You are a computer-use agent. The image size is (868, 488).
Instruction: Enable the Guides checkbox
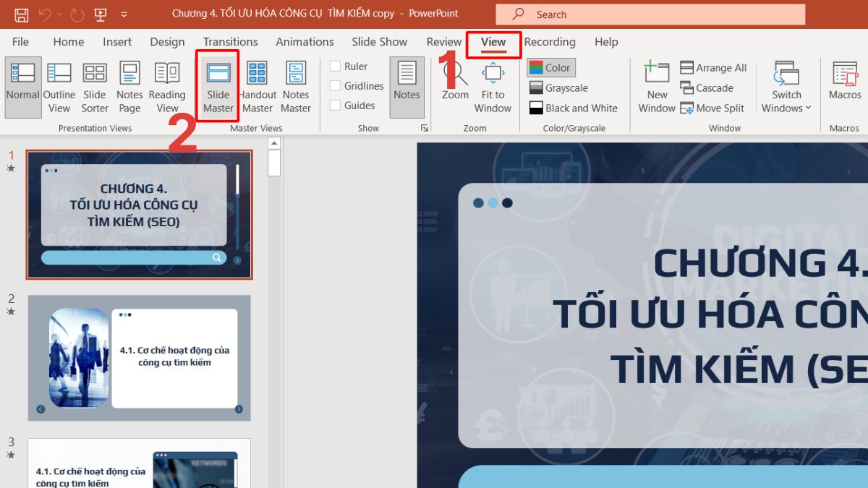click(336, 106)
